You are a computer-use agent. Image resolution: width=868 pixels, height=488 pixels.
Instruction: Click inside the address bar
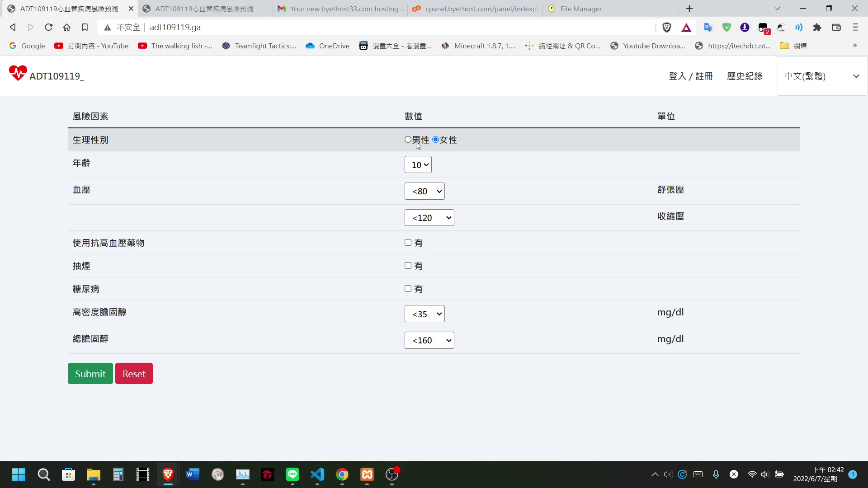coord(316,27)
